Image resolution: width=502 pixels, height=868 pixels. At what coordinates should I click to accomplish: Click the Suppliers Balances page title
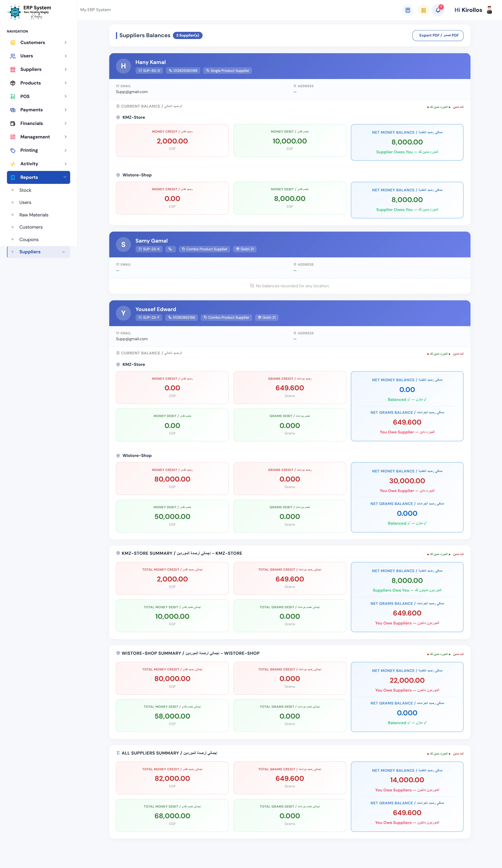[145, 35]
